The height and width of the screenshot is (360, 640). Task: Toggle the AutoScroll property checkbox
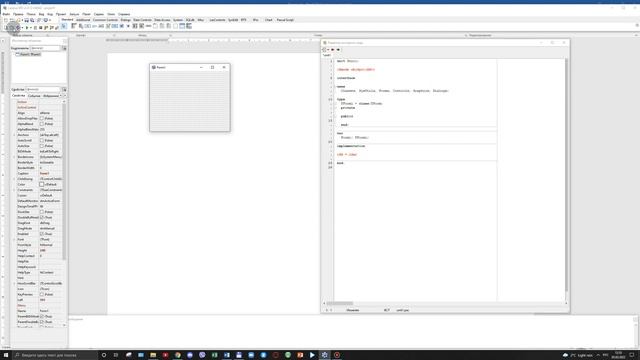pos(42,140)
